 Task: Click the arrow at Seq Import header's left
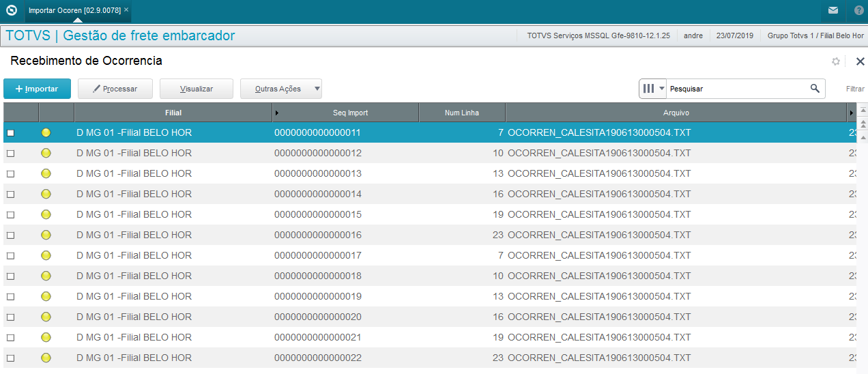tap(276, 113)
